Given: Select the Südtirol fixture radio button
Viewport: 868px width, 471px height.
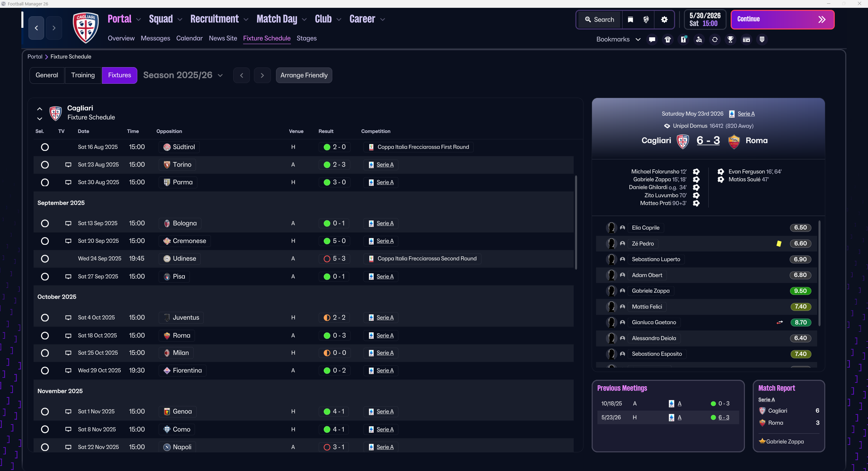Looking at the screenshot, I should coord(45,147).
